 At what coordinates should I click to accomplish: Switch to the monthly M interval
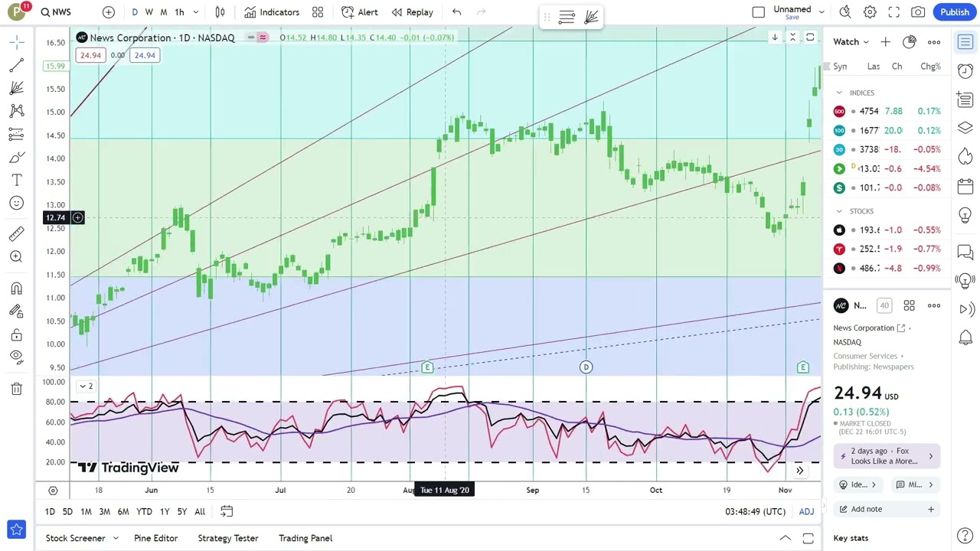tap(164, 12)
